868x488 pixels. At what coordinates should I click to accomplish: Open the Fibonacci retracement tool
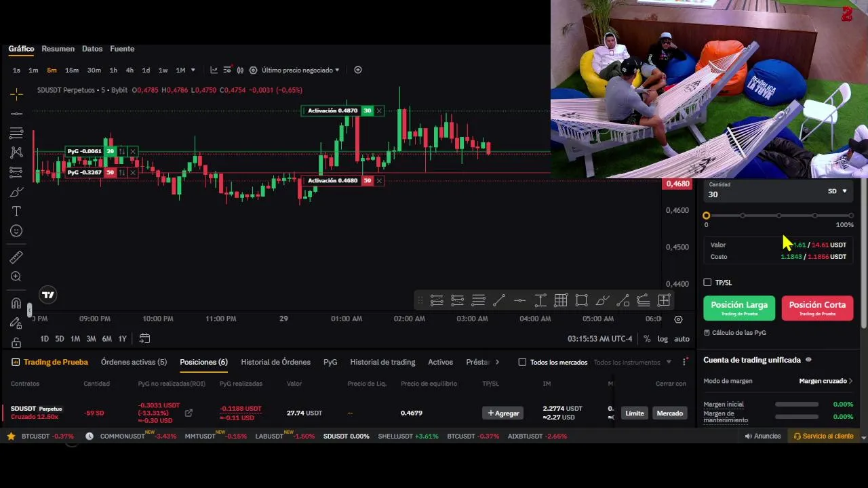(x=16, y=133)
